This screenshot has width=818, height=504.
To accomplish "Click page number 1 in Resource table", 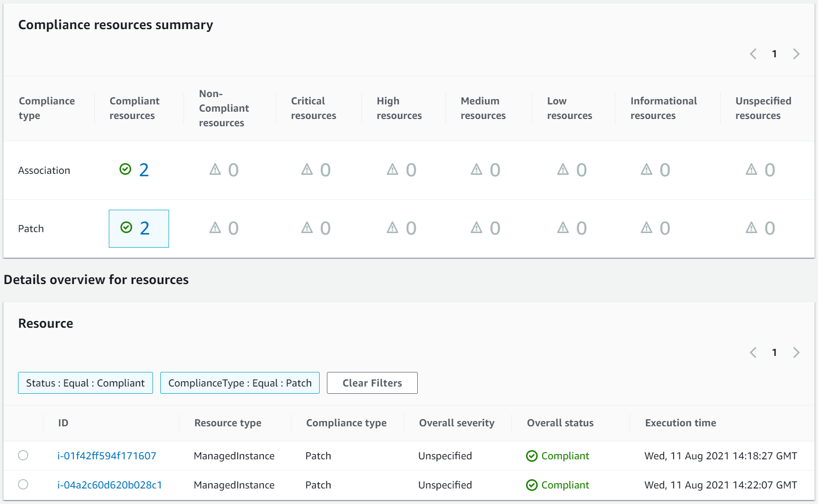I will [x=774, y=353].
